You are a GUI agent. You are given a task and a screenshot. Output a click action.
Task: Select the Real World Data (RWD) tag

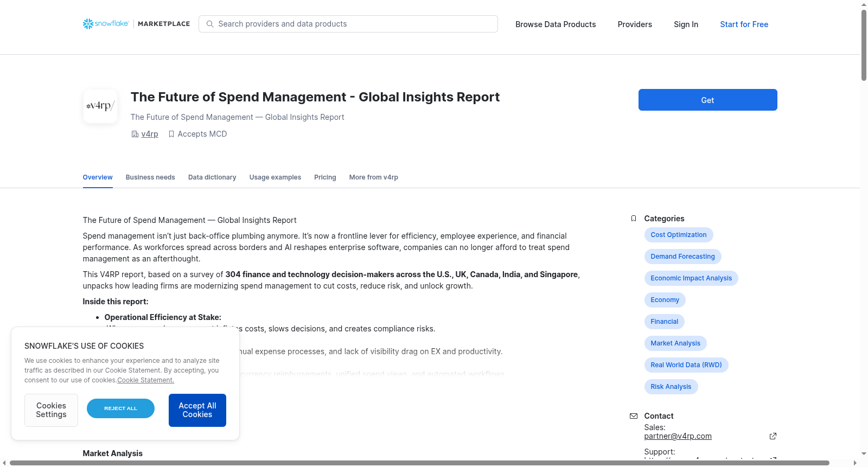tap(686, 365)
